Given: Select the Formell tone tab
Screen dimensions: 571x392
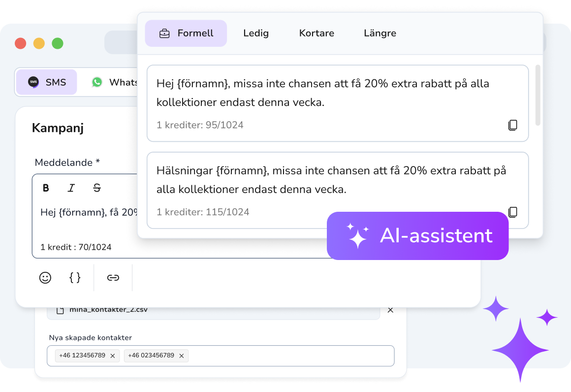Looking at the screenshot, I should coord(186,33).
